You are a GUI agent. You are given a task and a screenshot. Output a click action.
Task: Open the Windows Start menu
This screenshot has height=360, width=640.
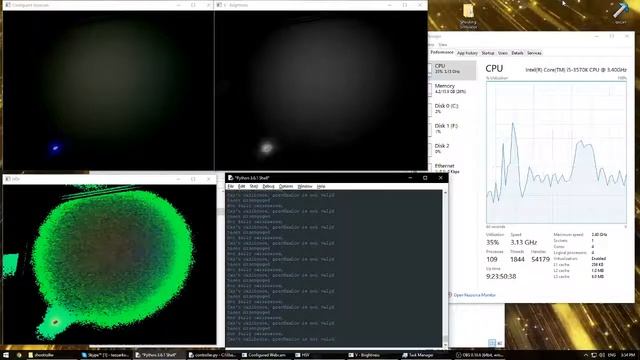[x=6, y=355]
